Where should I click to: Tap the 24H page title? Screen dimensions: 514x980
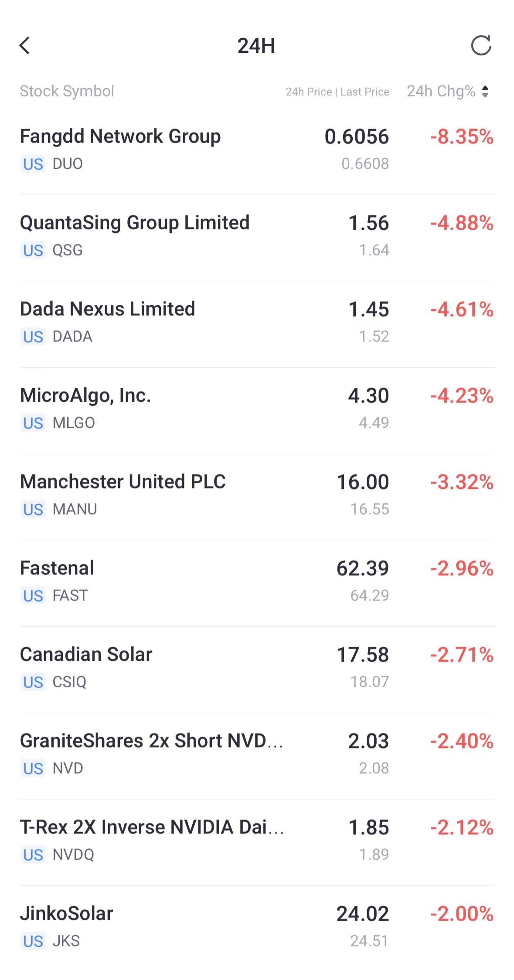256,46
